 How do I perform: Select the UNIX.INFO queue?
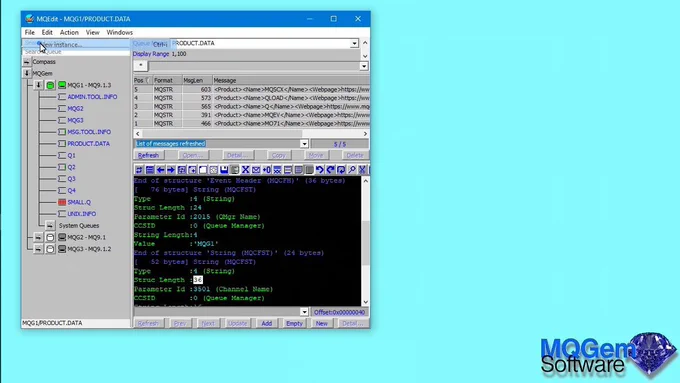click(x=82, y=214)
